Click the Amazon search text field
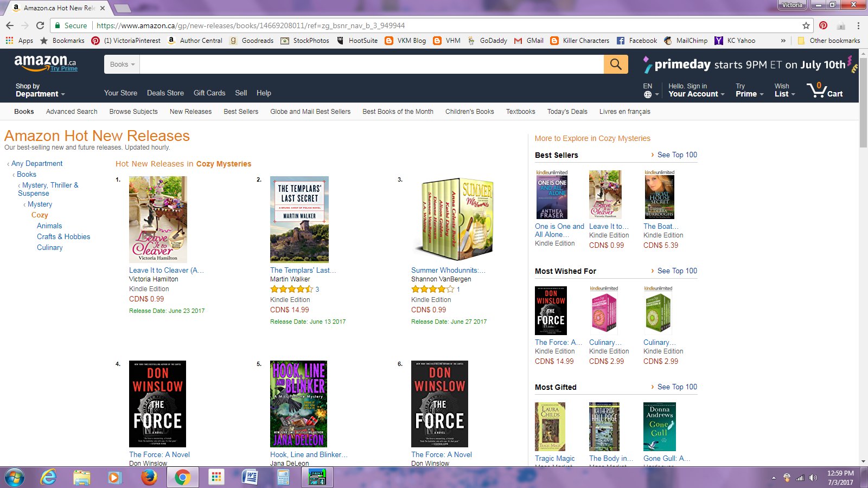 [372, 65]
